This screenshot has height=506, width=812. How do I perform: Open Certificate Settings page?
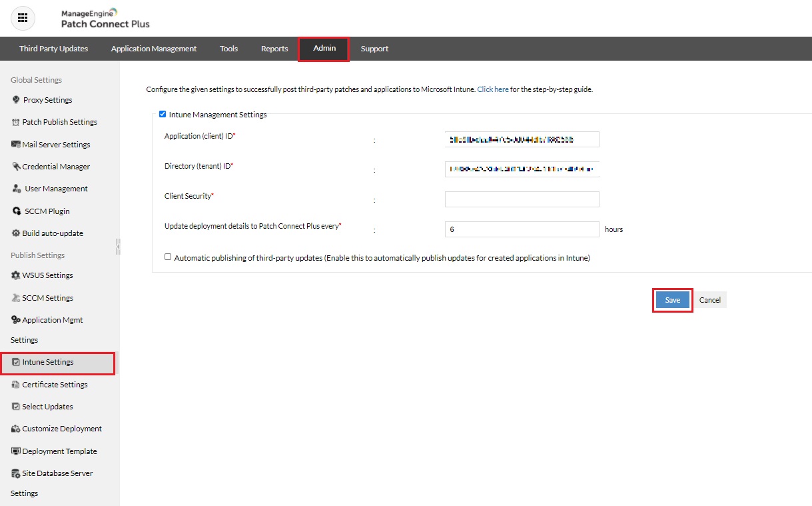55,385
